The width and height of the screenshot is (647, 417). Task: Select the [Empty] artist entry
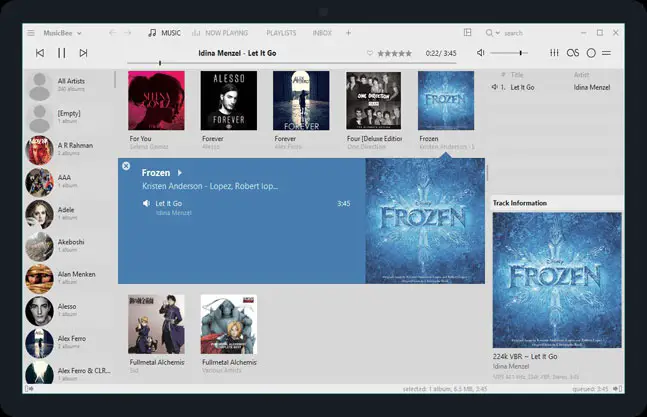click(x=69, y=118)
